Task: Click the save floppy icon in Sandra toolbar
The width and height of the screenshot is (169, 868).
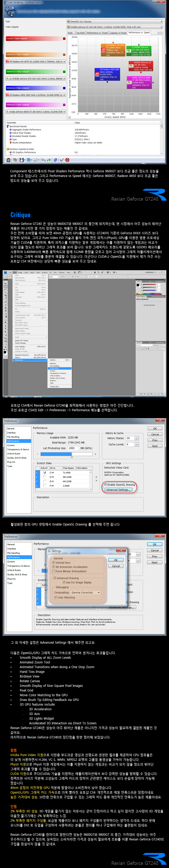Action: tap(21, 160)
